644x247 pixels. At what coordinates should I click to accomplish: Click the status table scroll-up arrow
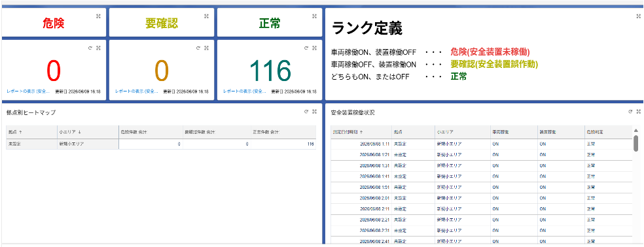(635, 131)
